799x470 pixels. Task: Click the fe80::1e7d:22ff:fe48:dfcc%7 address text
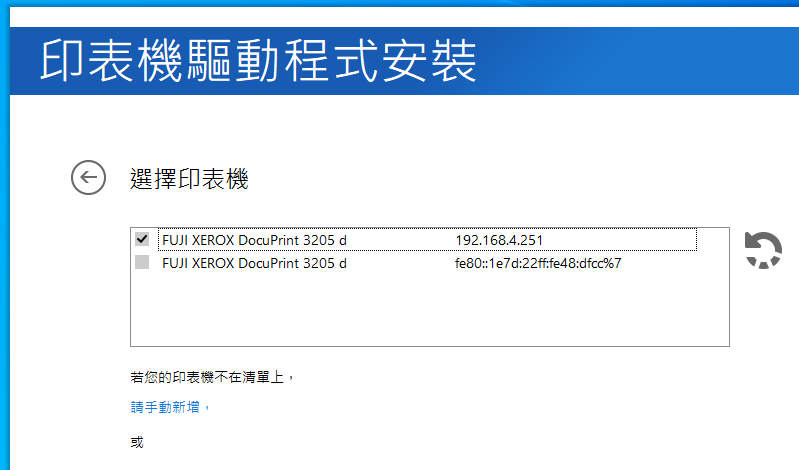(x=538, y=263)
